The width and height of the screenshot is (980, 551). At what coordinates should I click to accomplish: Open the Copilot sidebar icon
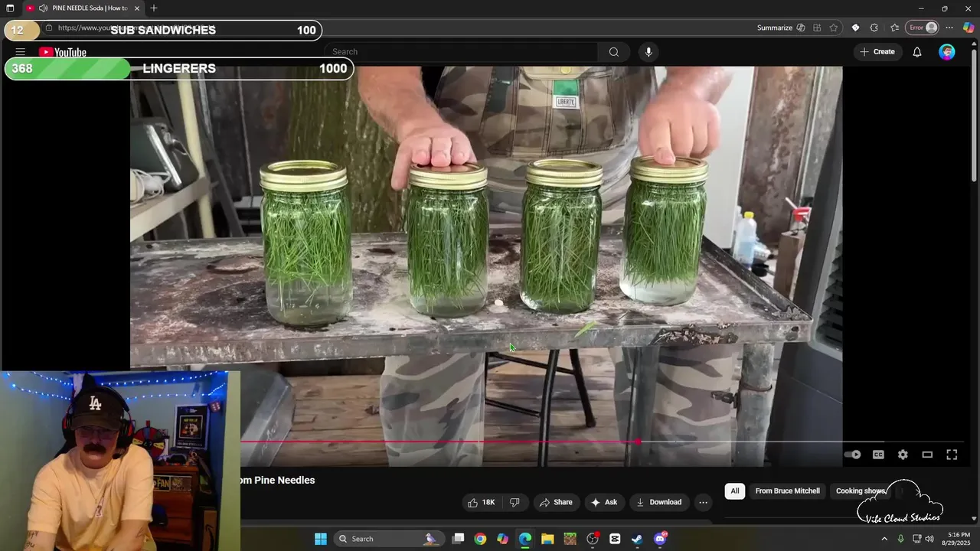969,28
